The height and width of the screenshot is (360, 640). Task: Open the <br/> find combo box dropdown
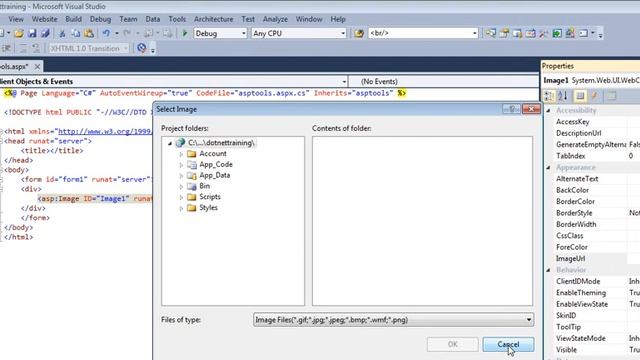pos(475,33)
